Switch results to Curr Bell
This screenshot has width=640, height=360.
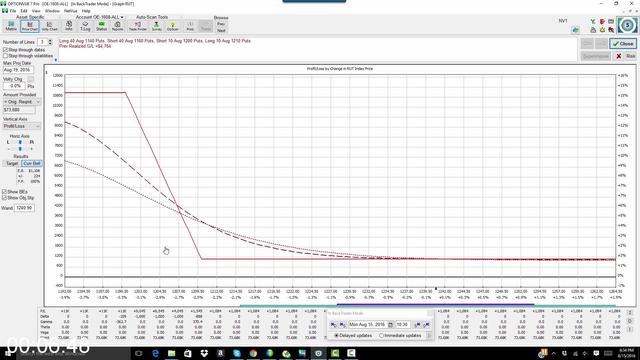31,163
